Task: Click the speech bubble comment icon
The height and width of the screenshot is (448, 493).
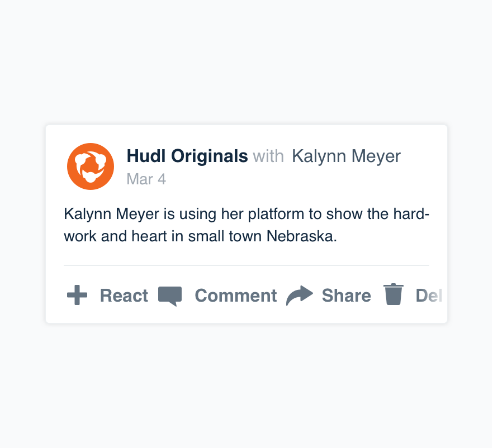Action: click(x=170, y=296)
